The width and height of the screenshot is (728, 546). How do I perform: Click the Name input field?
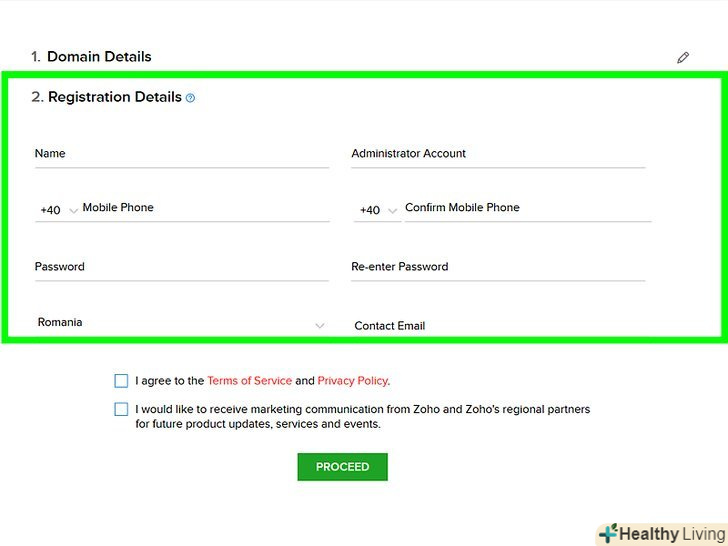click(181, 154)
